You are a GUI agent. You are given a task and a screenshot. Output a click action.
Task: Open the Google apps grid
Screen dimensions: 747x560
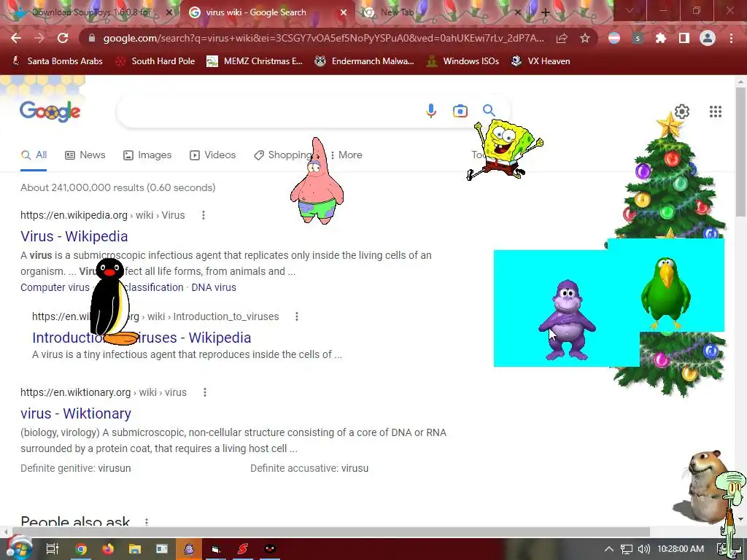point(716,112)
